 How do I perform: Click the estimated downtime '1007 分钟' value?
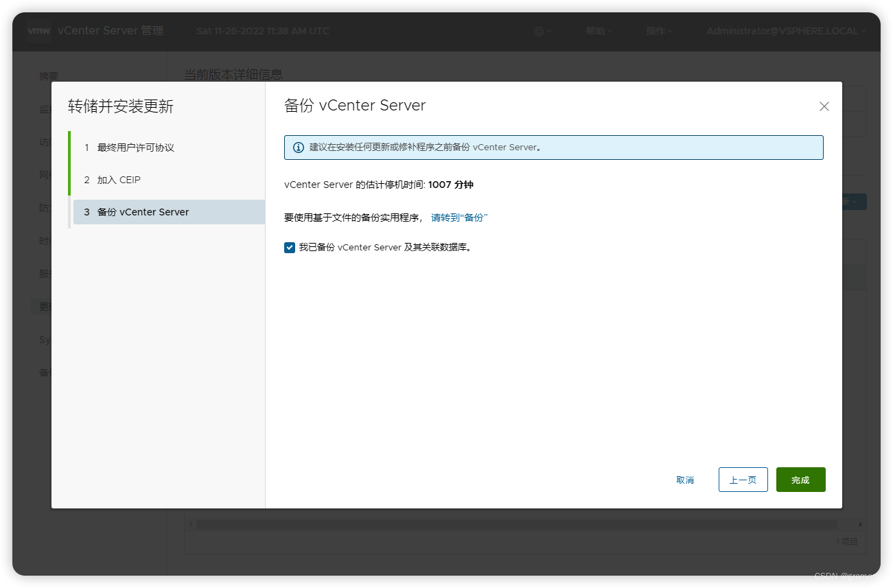click(451, 185)
